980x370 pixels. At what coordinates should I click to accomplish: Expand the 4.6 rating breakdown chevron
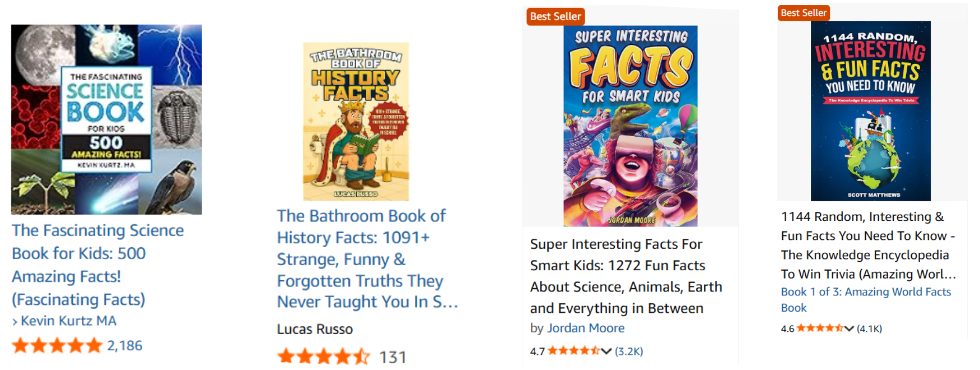pyautogui.click(x=849, y=329)
